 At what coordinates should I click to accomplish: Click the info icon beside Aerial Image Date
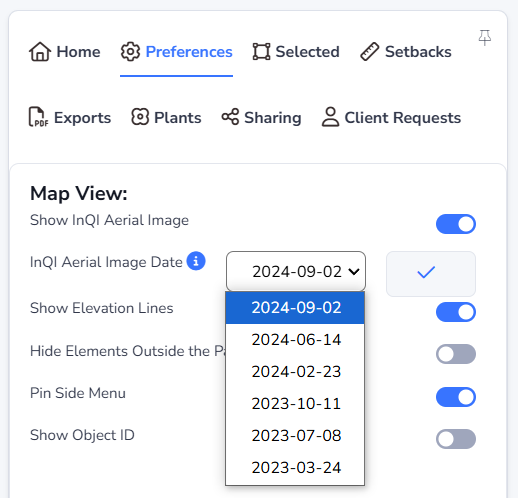tap(196, 261)
